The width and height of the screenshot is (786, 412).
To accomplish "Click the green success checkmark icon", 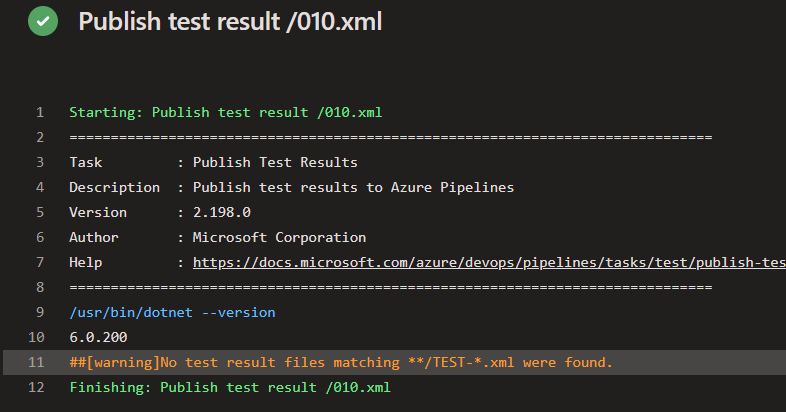I will point(43,21).
